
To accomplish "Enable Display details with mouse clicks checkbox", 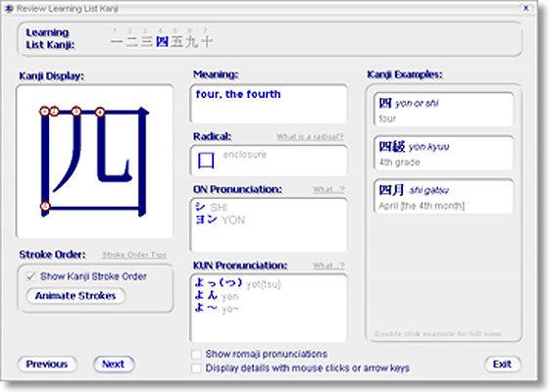I will (196, 368).
